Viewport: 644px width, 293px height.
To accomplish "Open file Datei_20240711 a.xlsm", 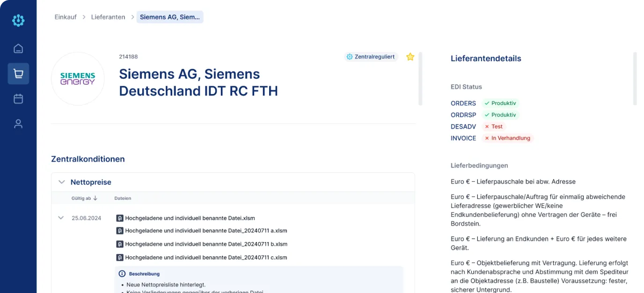I will pyautogui.click(x=206, y=231).
